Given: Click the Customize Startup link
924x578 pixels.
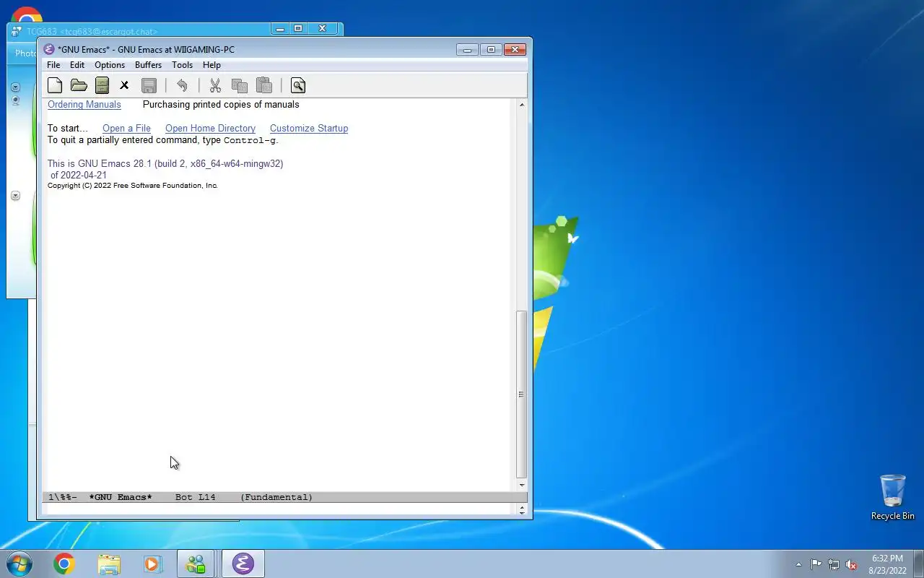Looking at the screenshot, I should (309, 129).
